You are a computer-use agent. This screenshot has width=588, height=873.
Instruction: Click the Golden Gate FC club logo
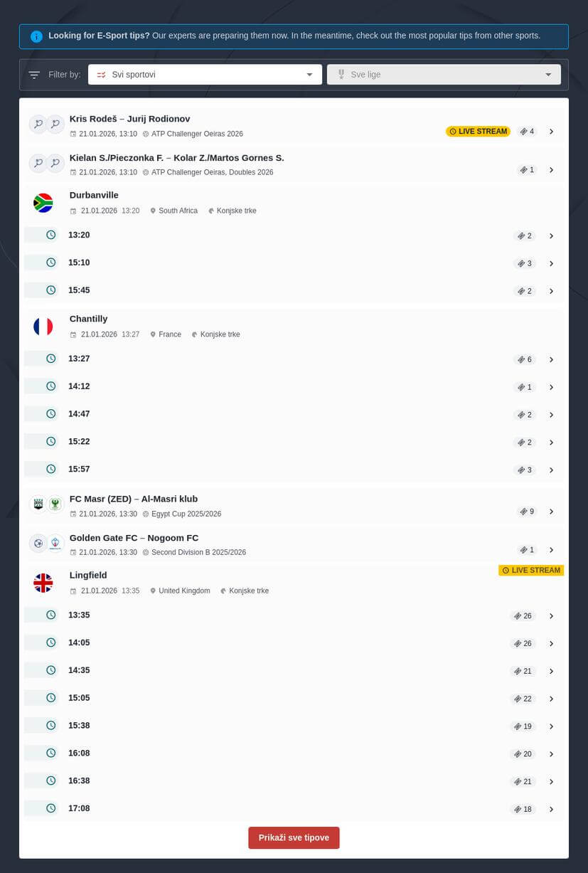pos(38,542)
